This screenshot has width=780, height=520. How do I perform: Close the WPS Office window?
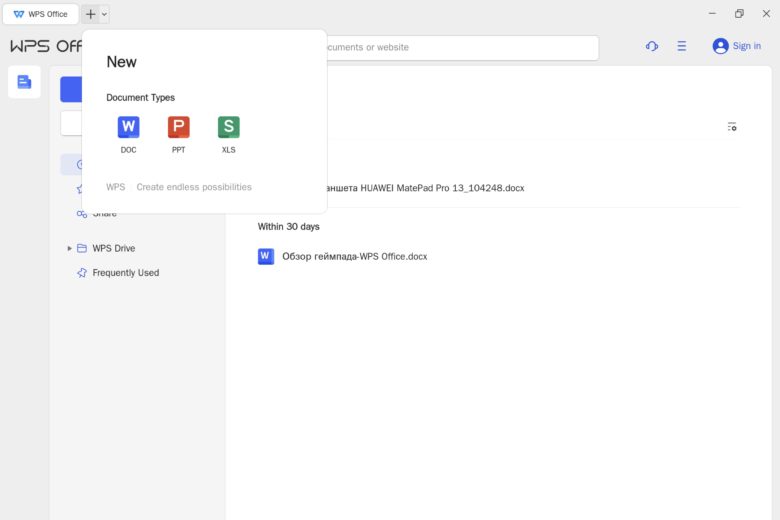tap(766, 13)
